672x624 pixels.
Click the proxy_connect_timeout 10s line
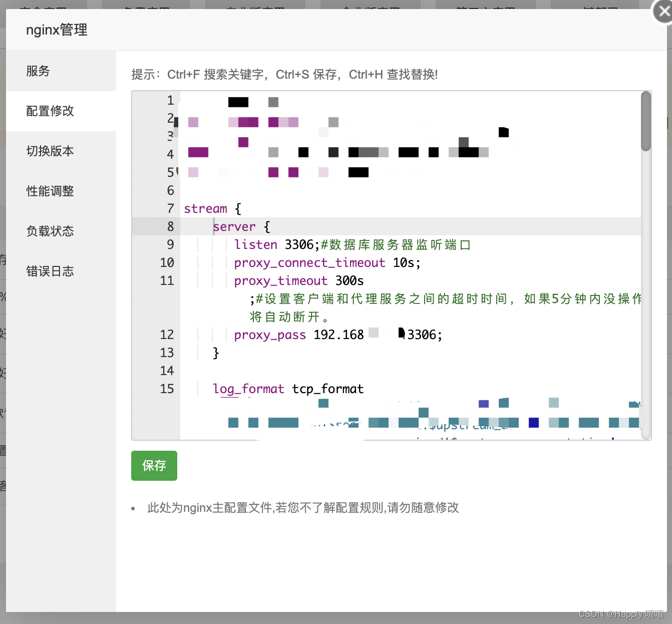[x=327, y=262]
